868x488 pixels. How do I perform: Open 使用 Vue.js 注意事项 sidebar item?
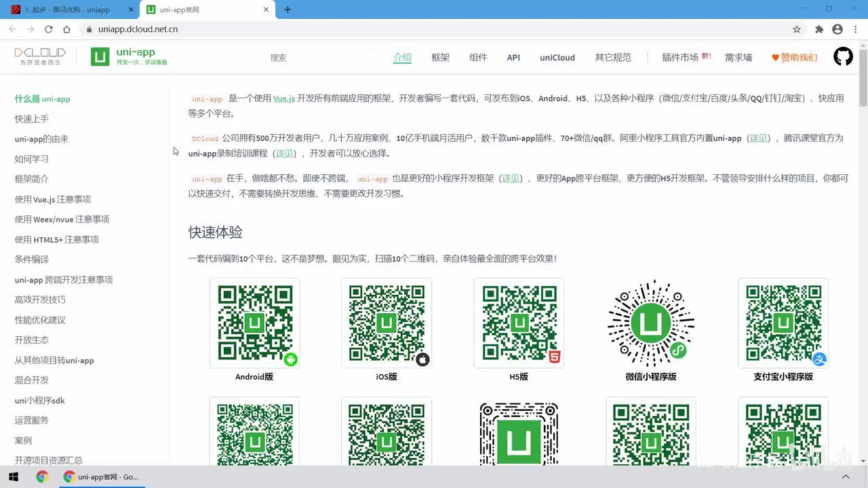pos(53,199)
